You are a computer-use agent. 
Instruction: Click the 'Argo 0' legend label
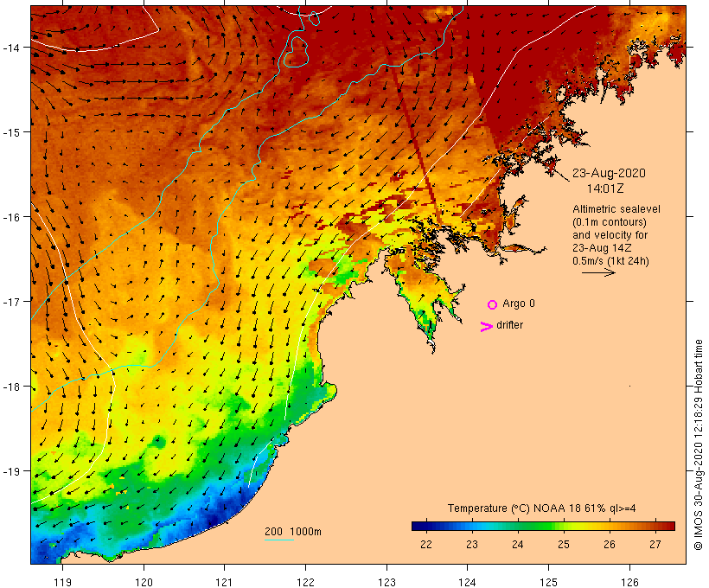(x=519, y=303)
